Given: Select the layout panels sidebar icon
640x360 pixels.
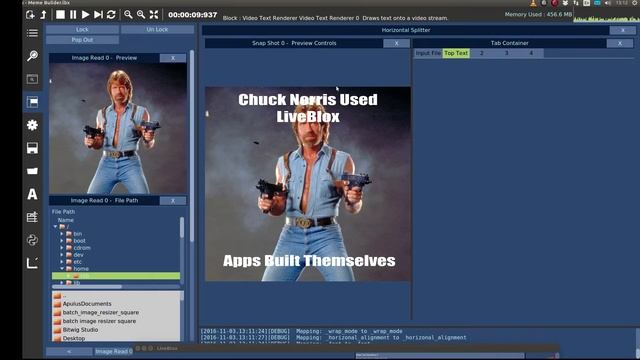Looking at the screenshot, I should point(32,102).
